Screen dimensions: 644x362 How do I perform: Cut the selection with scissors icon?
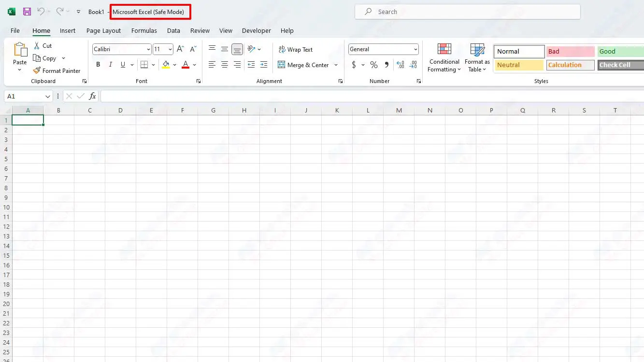[x=37, y=45]
